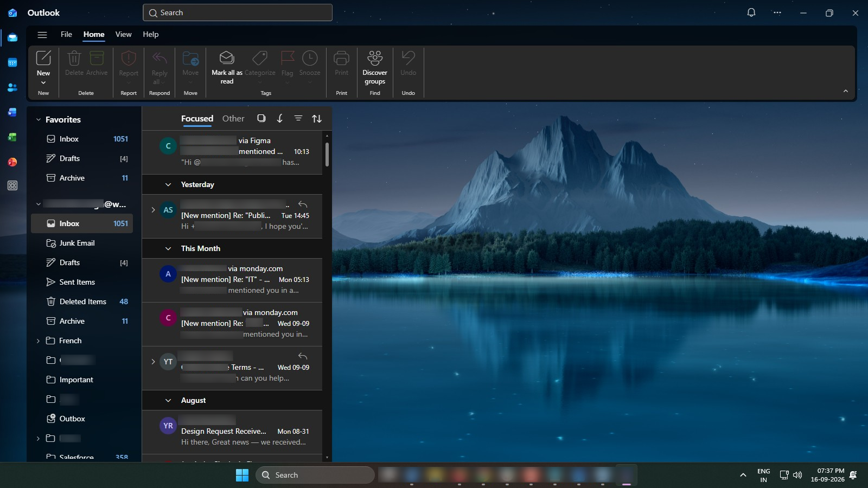Open the Calendar app in left rail

pyautogui.click(x=12, y=62)
